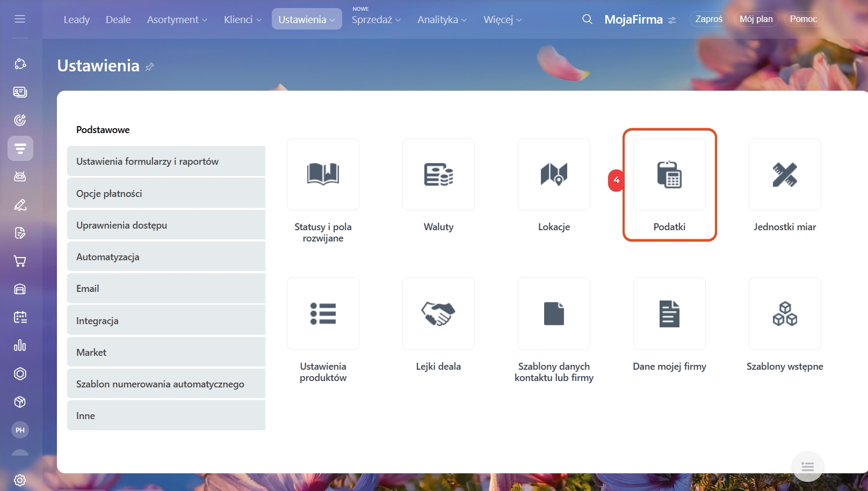Open Statusy i pola rozwijane tile
The height and width of the screenshot is (491, 868).
pyautogui.click(x=323, y=175)
